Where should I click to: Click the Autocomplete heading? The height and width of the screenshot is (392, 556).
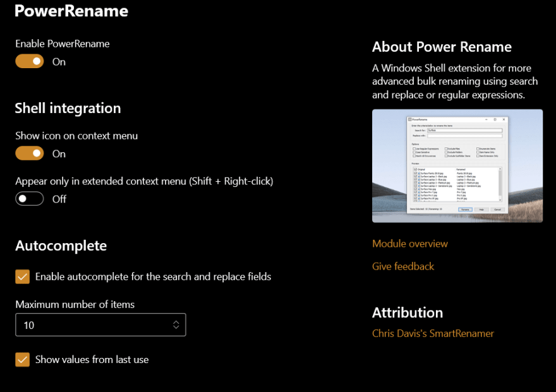61,246
